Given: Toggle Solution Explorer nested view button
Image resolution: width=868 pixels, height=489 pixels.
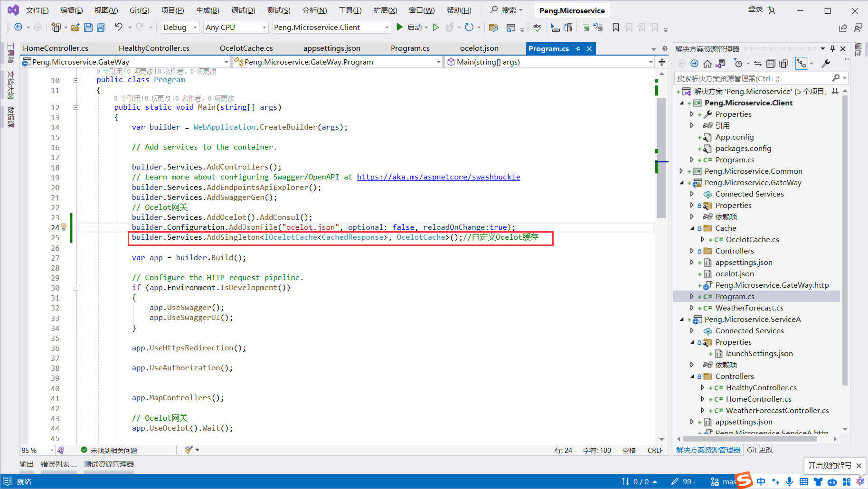Looking at the screenshot, I should tap(802, 63).
